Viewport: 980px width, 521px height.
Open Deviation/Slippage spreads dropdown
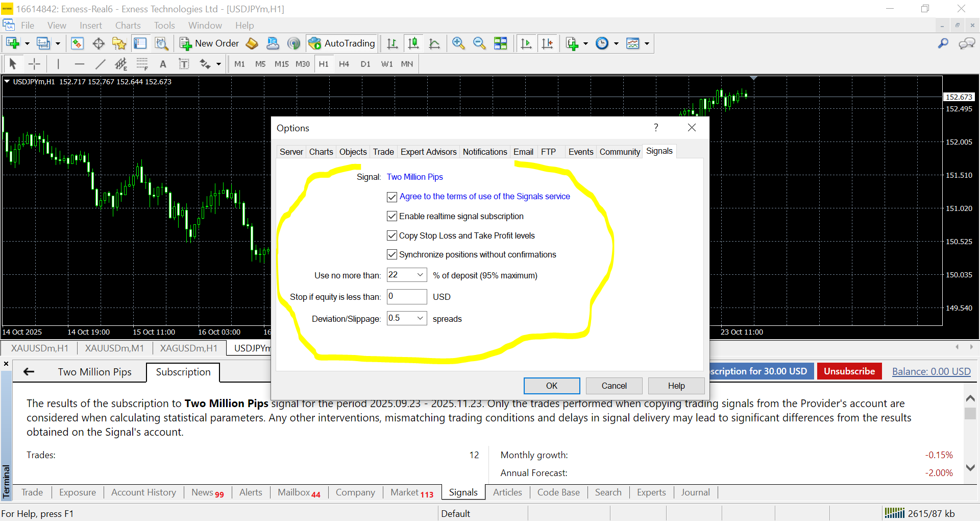pos(420,318)
